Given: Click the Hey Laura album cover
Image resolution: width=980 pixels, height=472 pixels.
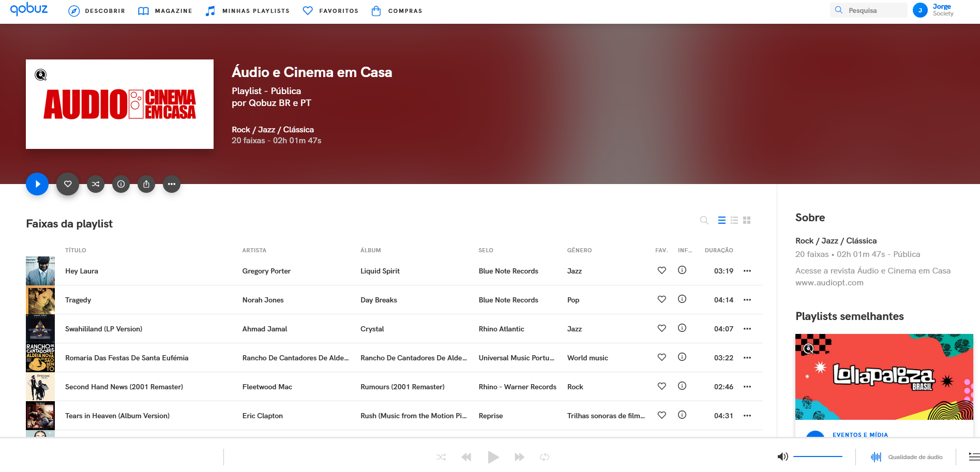Looking at the screenshot, I should tap(40, 271).
